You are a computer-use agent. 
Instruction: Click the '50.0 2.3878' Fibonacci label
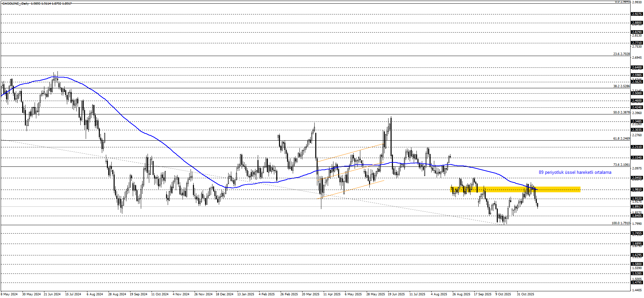click(621, 112)
